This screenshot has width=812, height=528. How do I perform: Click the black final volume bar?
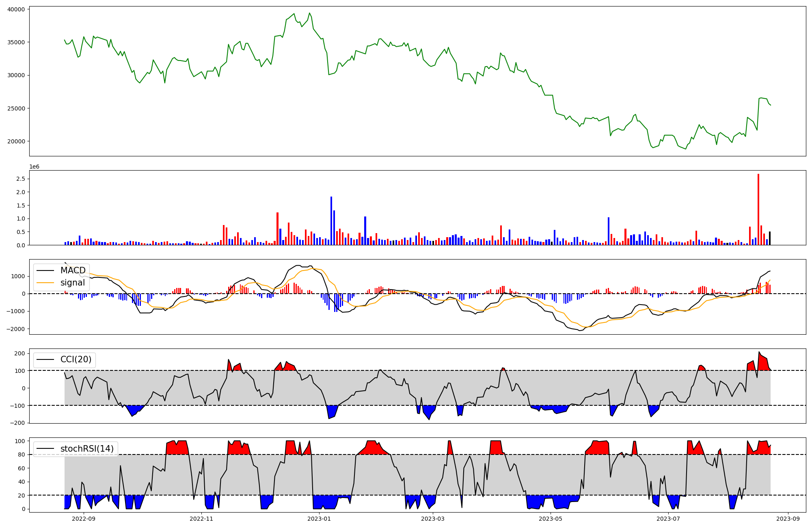769,238
